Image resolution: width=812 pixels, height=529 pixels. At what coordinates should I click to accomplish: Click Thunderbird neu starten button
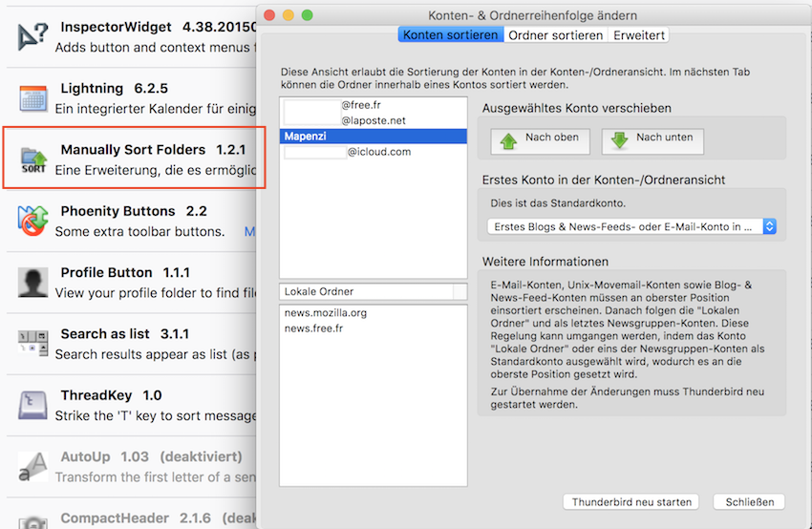(631, 501)
